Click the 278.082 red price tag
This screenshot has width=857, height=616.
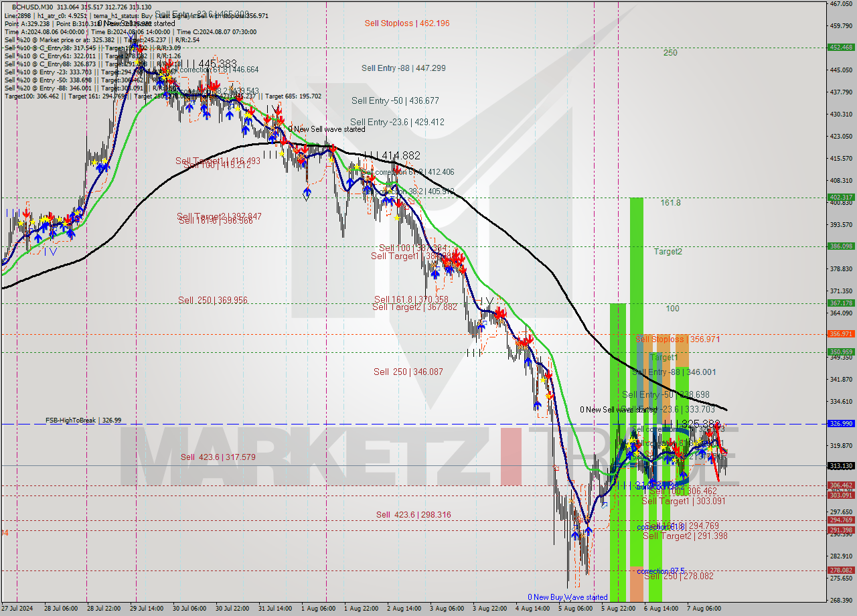[841, 570]
